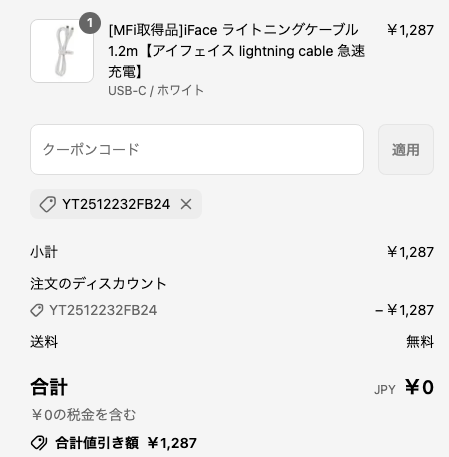Click the 小計 subtotal label
The image size is (449, 457).
tap(44, 252)
